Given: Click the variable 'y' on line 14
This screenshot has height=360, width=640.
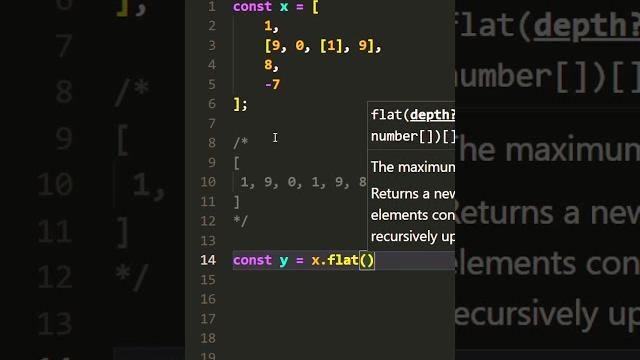Looking at the screenshot, I should pyautogui.click(x=284, y=261).
